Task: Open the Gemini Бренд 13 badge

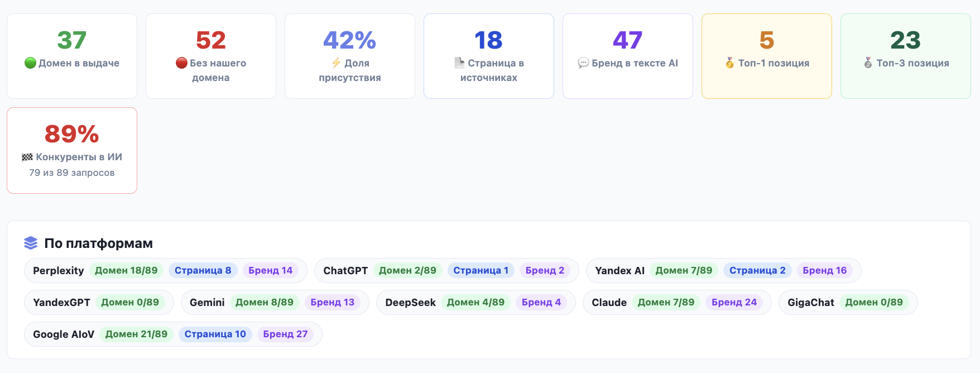Action: (333, 302)
